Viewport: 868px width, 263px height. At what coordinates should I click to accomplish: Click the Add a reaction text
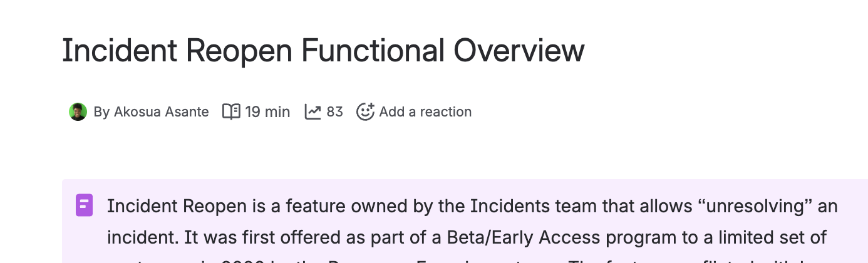pyautogui.click(x=425, y=112)
